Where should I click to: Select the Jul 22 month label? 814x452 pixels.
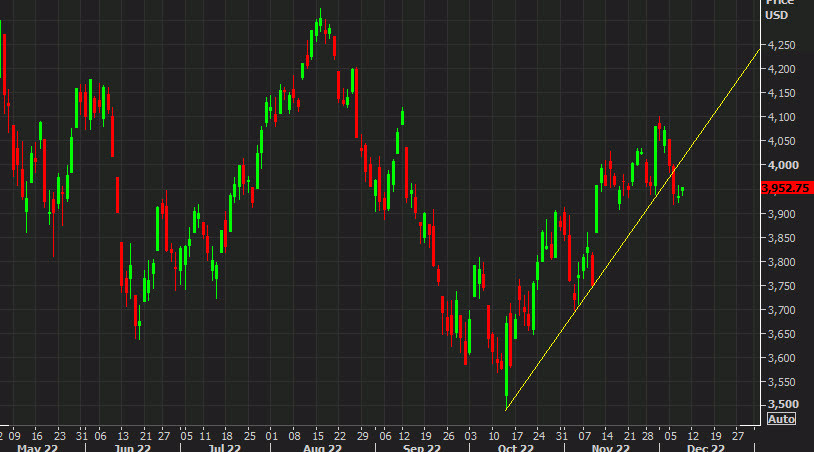click(224, 447)
